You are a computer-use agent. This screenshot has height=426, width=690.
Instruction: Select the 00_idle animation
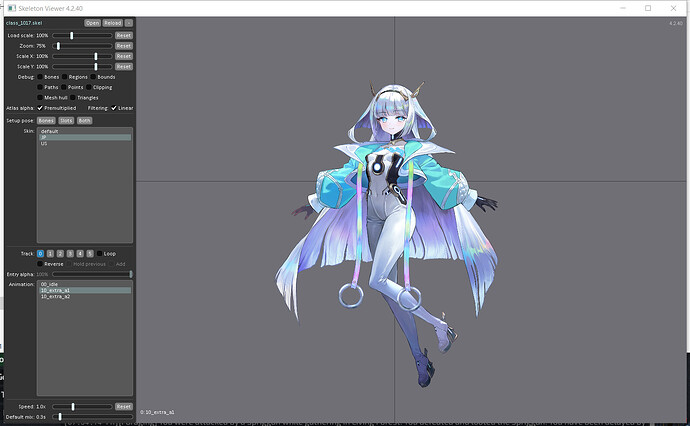pos(85,284)
